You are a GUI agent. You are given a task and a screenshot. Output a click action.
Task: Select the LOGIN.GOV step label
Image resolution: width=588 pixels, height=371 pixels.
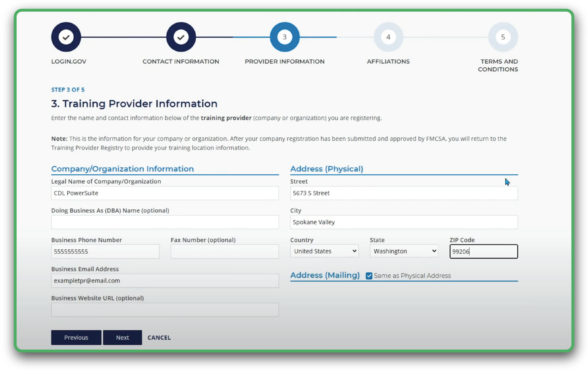coord(69,61)
